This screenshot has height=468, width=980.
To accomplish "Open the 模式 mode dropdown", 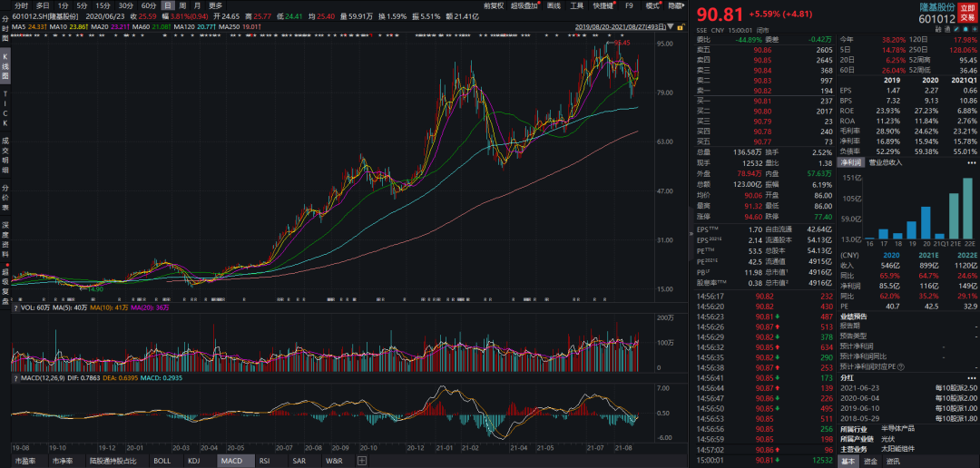I will 652,5.
